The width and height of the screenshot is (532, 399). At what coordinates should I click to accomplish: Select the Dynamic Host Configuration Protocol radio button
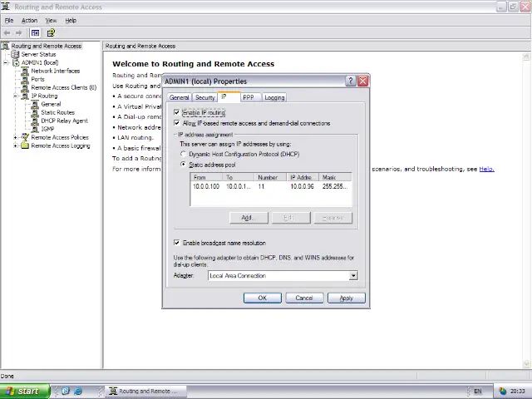(x=183, y=154)
